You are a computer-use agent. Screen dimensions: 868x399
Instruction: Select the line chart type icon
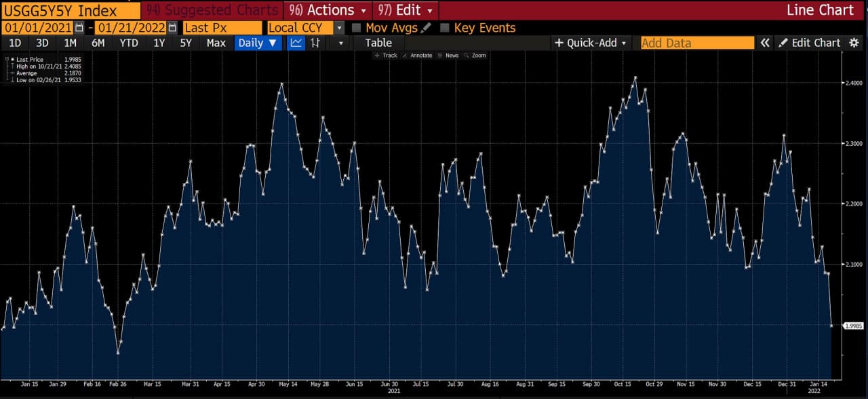296,43
